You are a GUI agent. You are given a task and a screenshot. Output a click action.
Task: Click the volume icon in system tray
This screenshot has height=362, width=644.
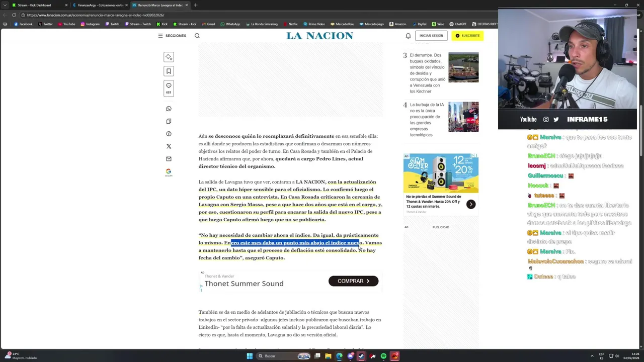coord(618,356)
